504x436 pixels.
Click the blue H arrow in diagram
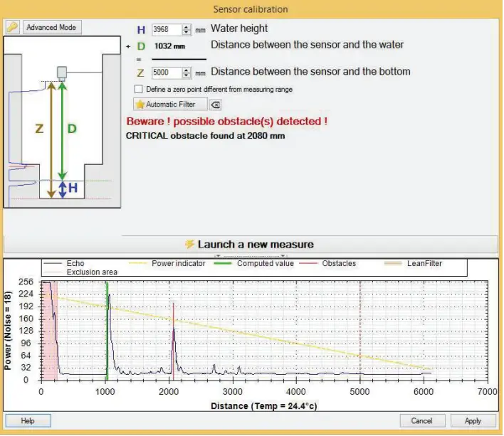63,189
